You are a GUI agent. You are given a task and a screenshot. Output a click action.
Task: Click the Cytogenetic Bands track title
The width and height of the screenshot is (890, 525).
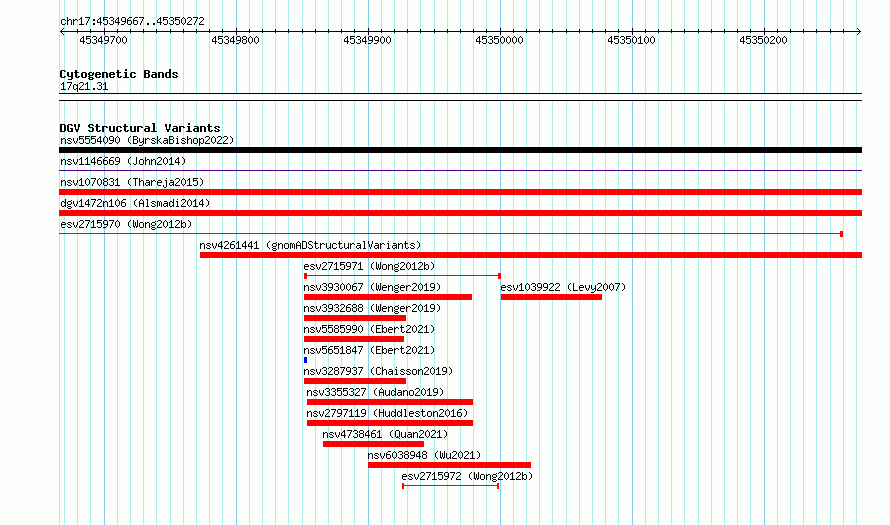click(x=119, y=74)
